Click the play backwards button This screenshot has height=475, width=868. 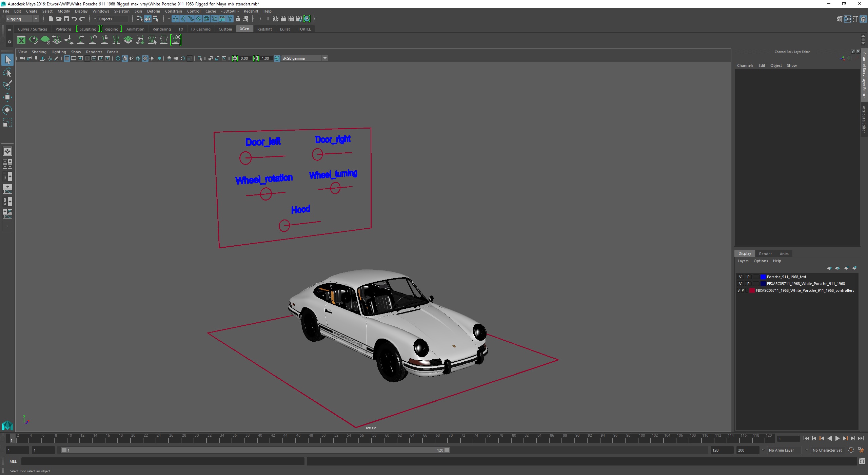click(x=829, y=439)
